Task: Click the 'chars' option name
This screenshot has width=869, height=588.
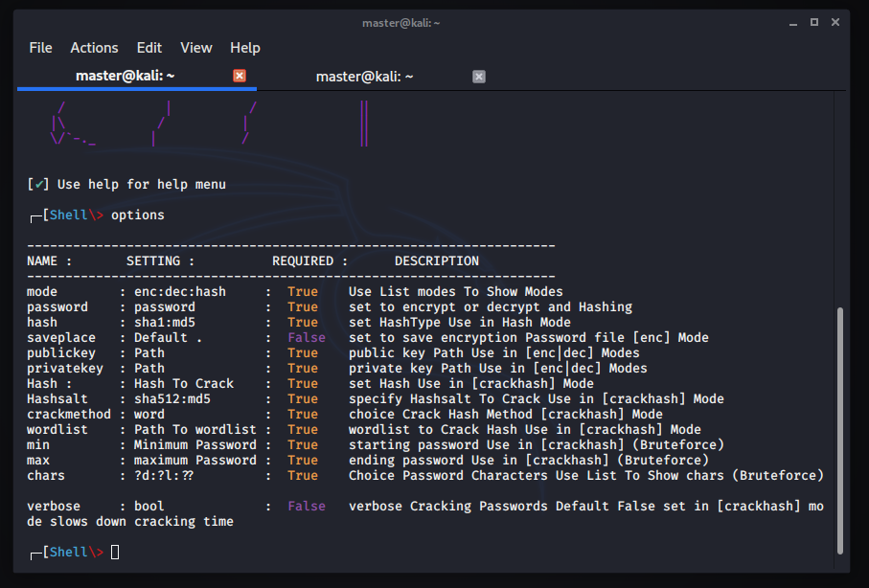Action: coord(46,476)
